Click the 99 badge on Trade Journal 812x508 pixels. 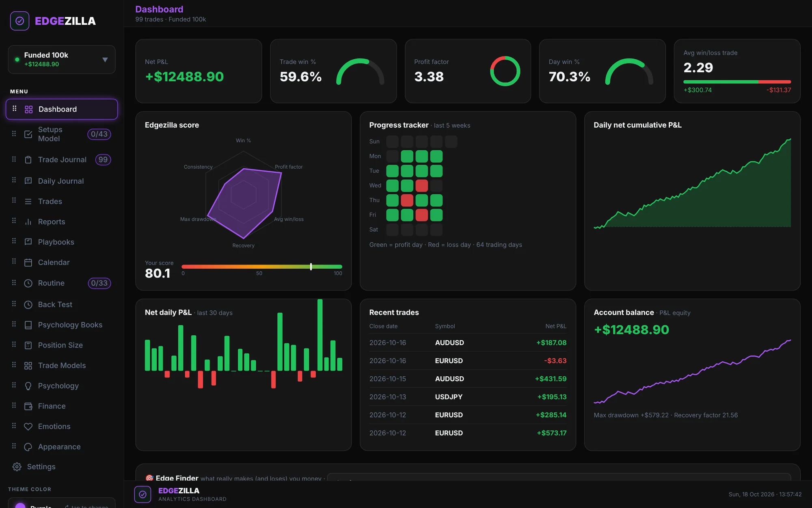point(103,160)
